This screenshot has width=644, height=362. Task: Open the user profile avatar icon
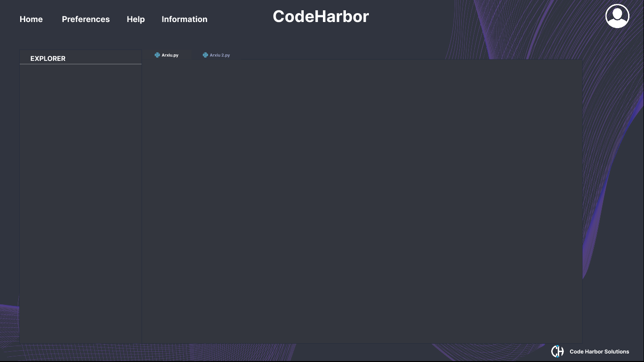[617, 16]
